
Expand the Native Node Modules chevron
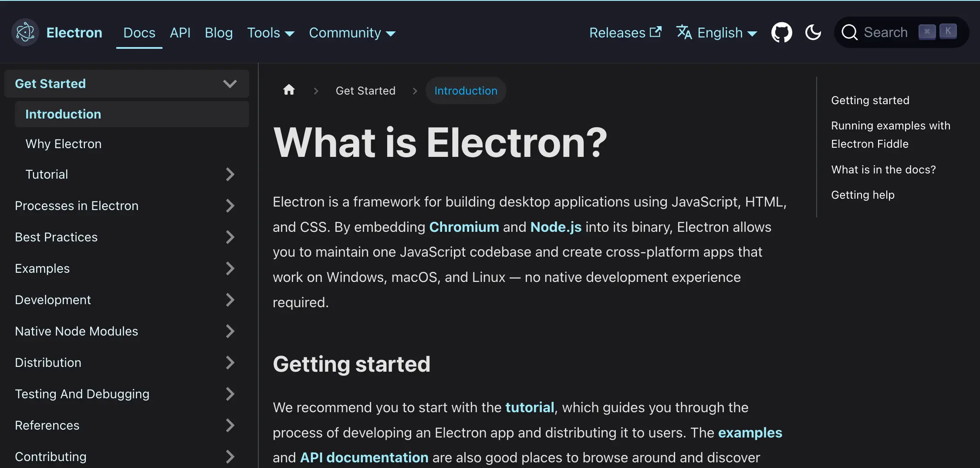pyautogui.click(x=230, y=331)
